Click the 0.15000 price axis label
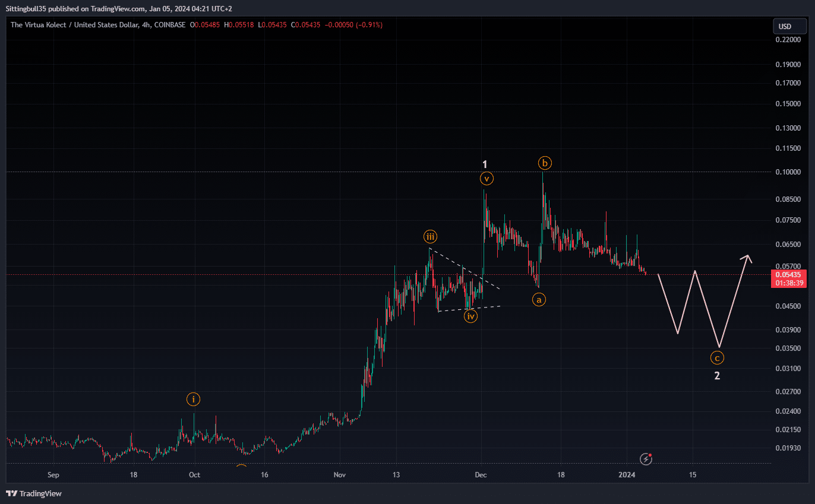Screen dimensions: 815x504 point(788,104)
